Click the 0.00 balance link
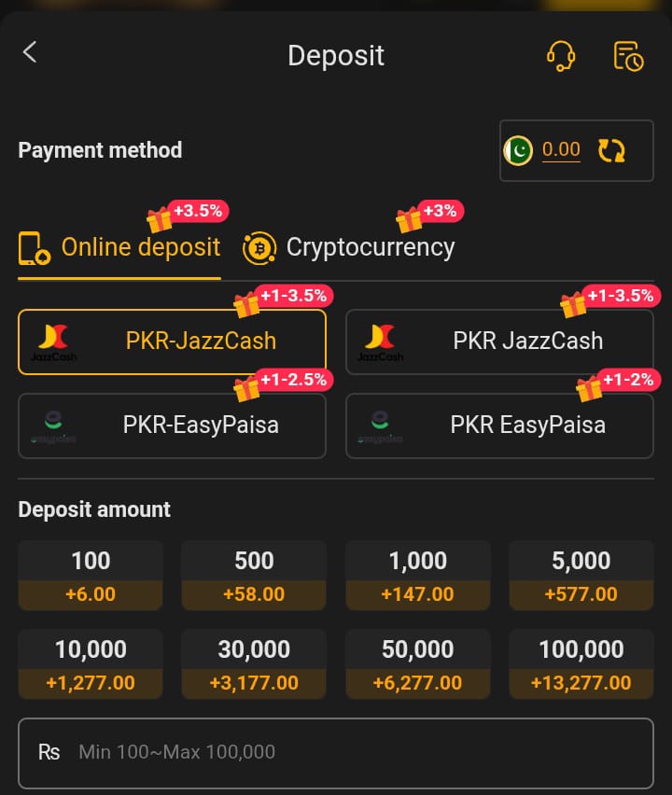This screenshot has width=672, height=795. click(561, 150)
